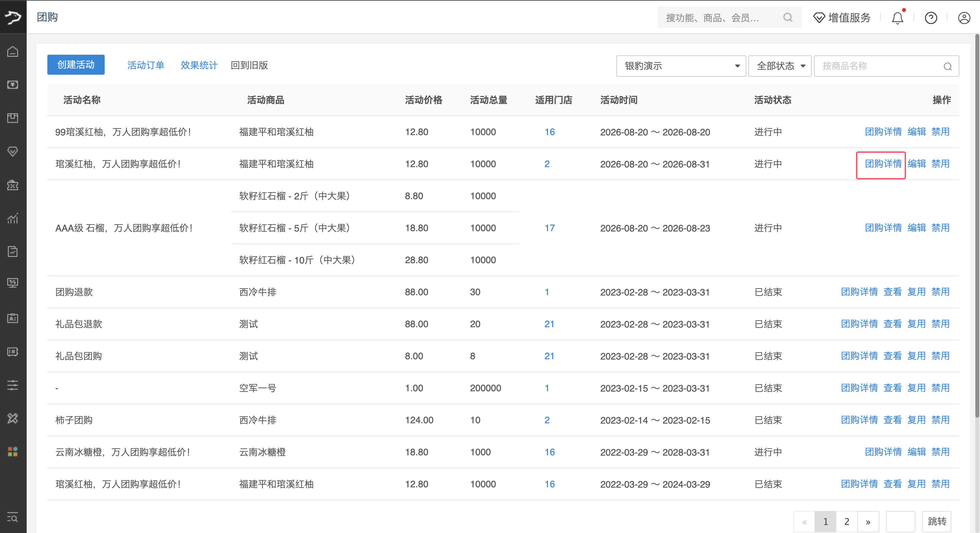This screenshot has height=533, width=980.
Task: Expand the 全部状态 status dropdown
Action: 780,66
